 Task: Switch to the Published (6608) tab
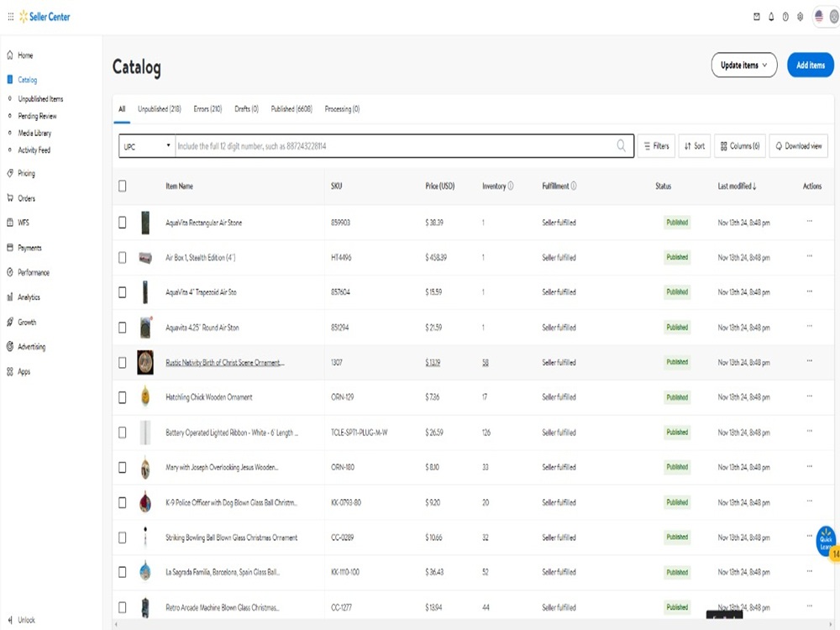(x=291, y=108)
